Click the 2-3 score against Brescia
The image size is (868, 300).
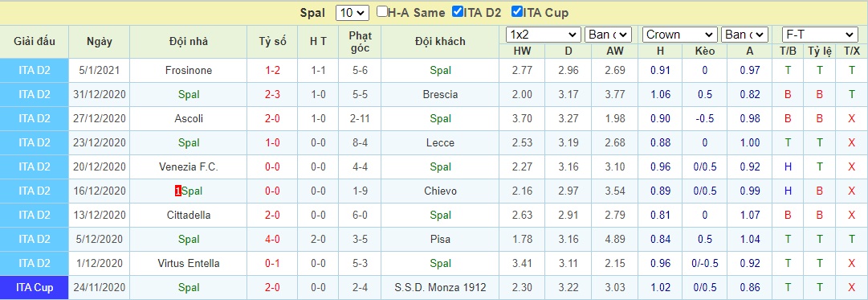tap(272, 94)
